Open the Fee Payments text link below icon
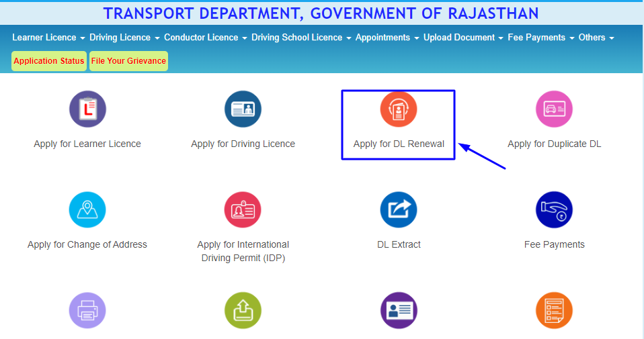The width and height of the screenshot is (644, 339). [554, 245]
